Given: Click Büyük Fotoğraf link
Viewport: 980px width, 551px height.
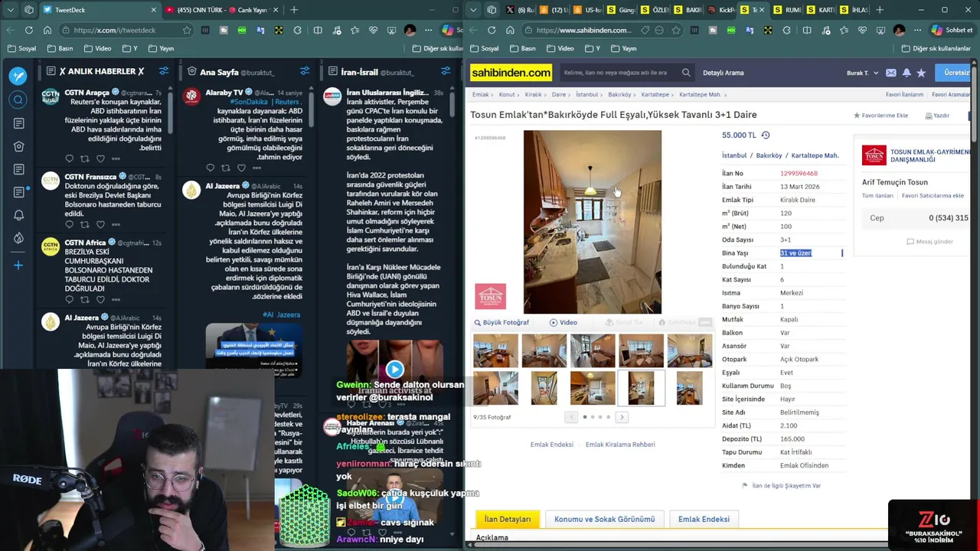Looking at the screenshot, I should (x=501, y=322).
